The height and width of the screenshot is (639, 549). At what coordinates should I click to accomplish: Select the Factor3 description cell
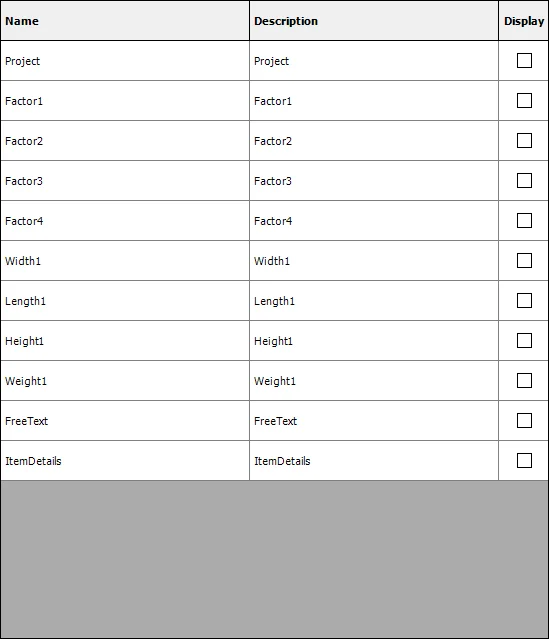point(374,181)
